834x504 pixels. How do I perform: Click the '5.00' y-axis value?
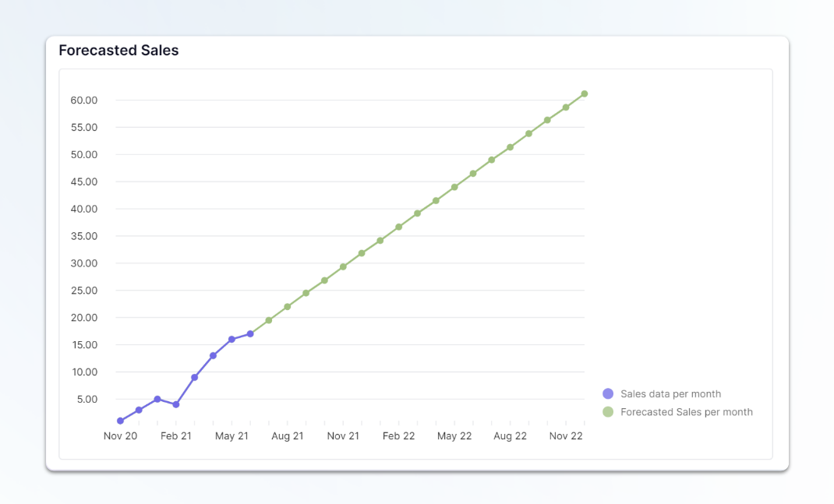pyautogui.click(x=87, y=400)
